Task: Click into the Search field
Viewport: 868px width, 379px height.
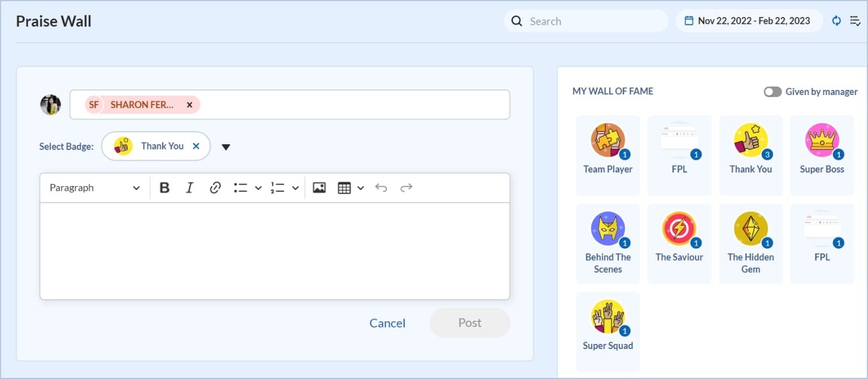Action: click(x=593, y=21)
